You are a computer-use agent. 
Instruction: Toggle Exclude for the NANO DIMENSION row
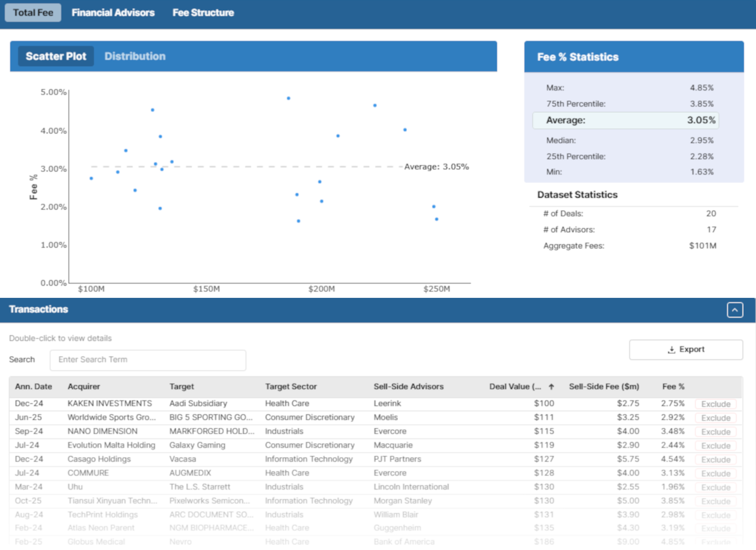[715, 432]
